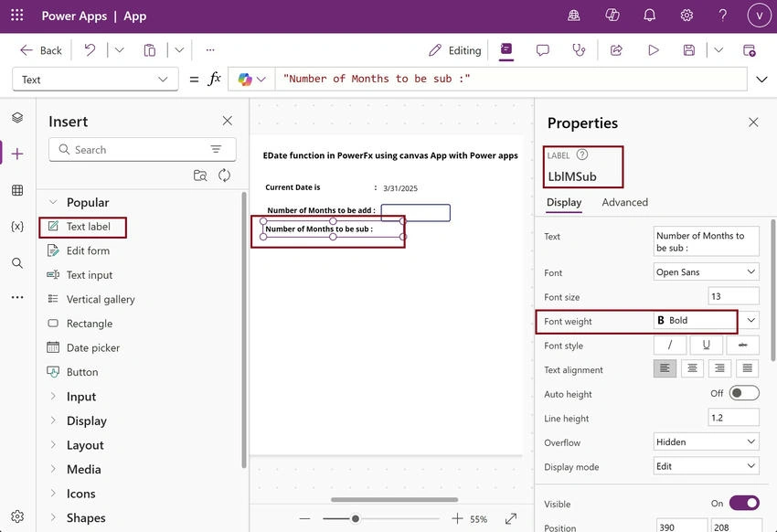The height and width of the screenshot is (532, 777).
Task: Open the Comments speech bubble icon
Action: tap(543, 50)
